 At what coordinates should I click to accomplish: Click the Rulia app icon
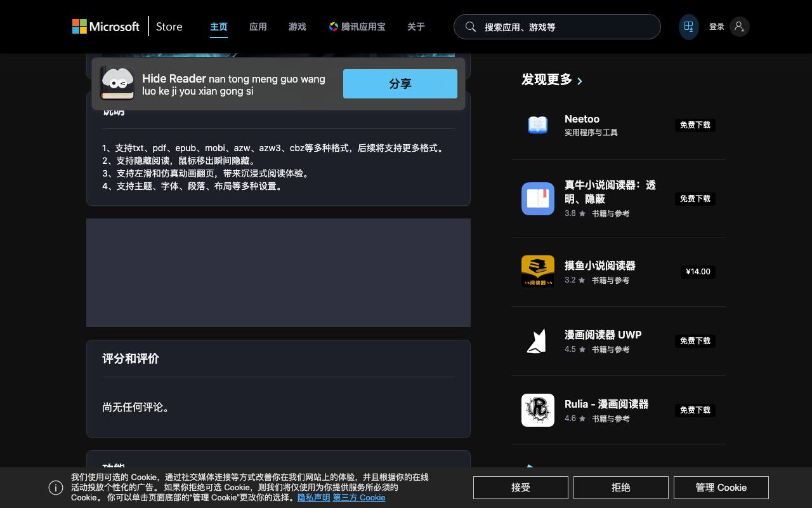pyautogui.click(x=538, y=410)
